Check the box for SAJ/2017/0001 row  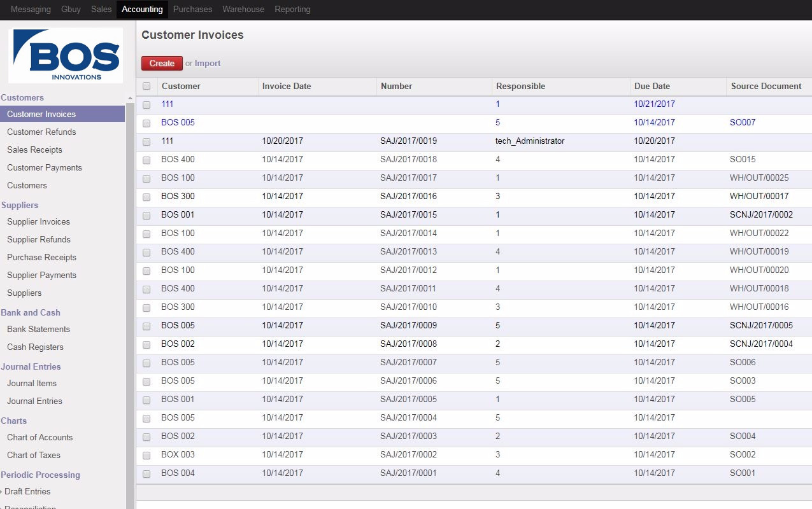(x=146, y=473)
